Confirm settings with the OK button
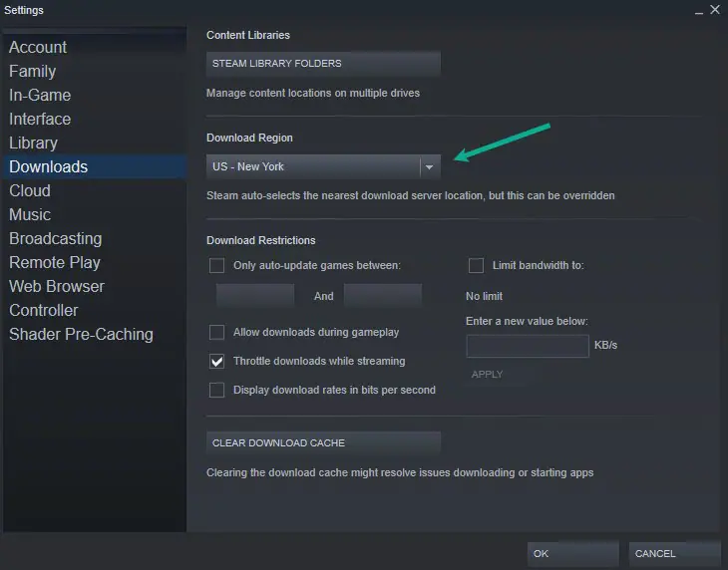This screenshot has height=570, width=728. 573,553
